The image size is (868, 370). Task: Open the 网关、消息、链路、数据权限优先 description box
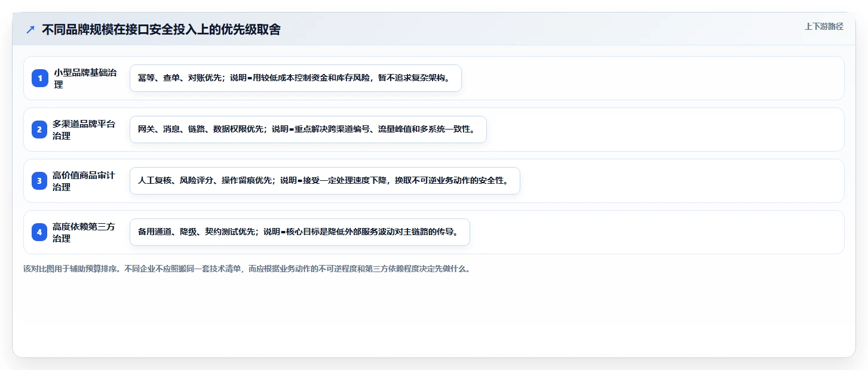(308, 129)
